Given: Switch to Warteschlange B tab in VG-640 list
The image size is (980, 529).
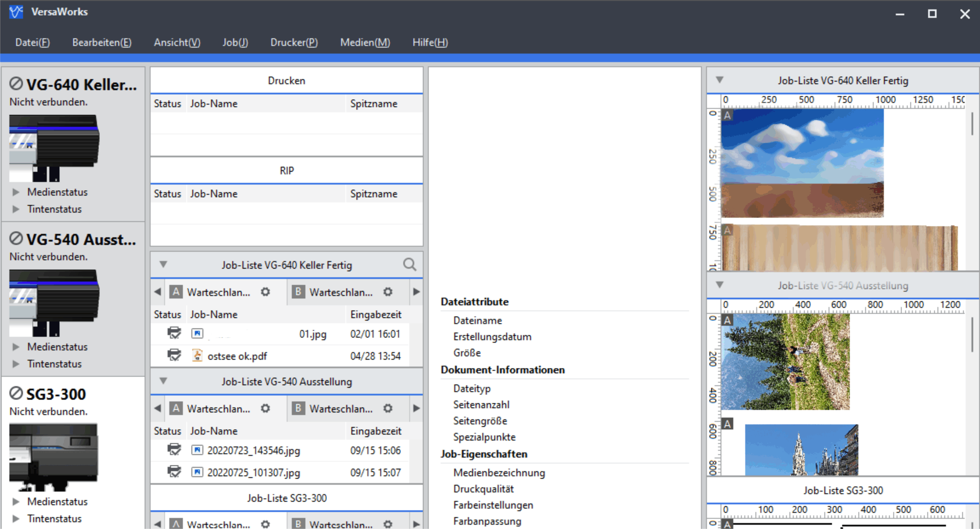Looking at the screenshot, I should click(x=341, y=292).
